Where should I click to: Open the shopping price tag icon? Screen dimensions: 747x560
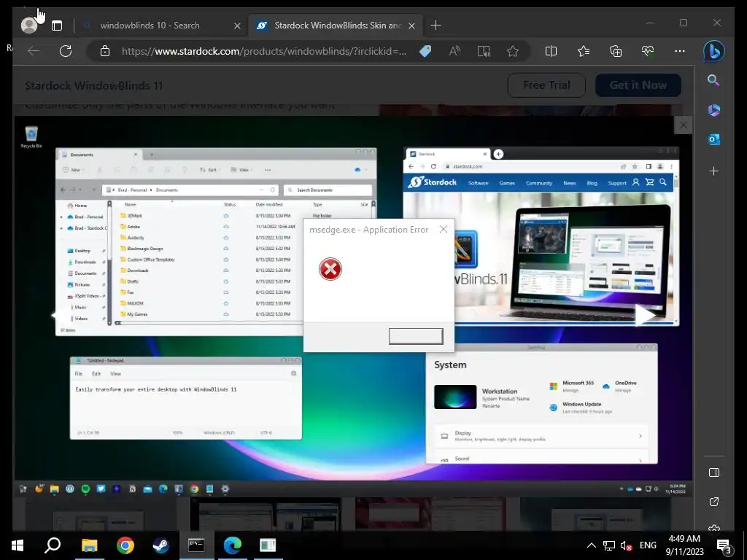click(x=425, y=52)
